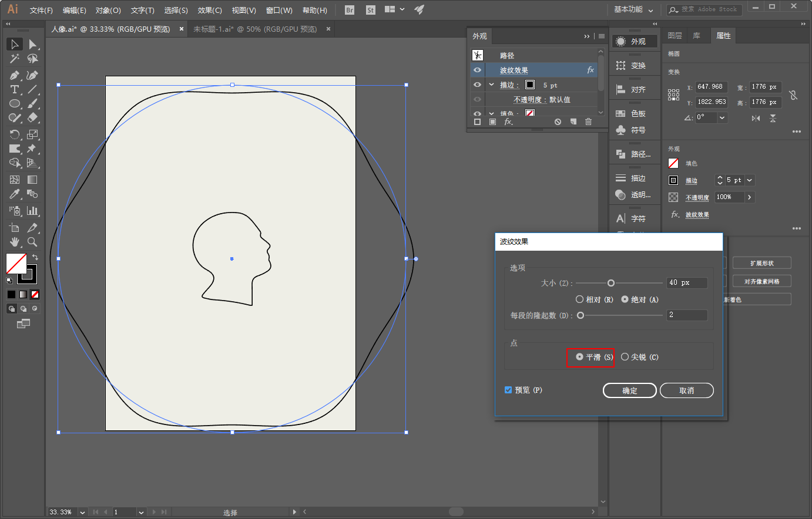
Task: Select the Perspective Grid tool
Action: pos(32,163)
